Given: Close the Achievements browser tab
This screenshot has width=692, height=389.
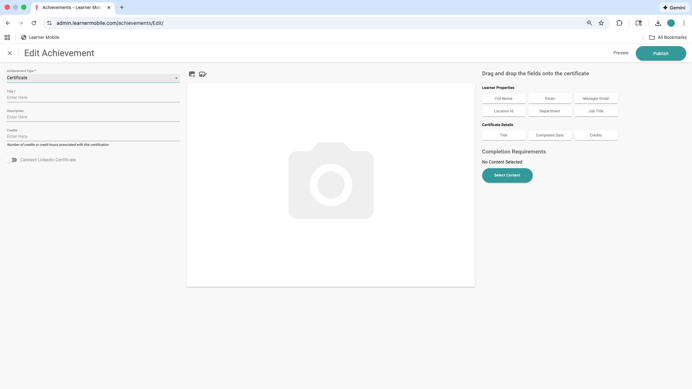Looking at the screenshot, I should coord(109,8).
